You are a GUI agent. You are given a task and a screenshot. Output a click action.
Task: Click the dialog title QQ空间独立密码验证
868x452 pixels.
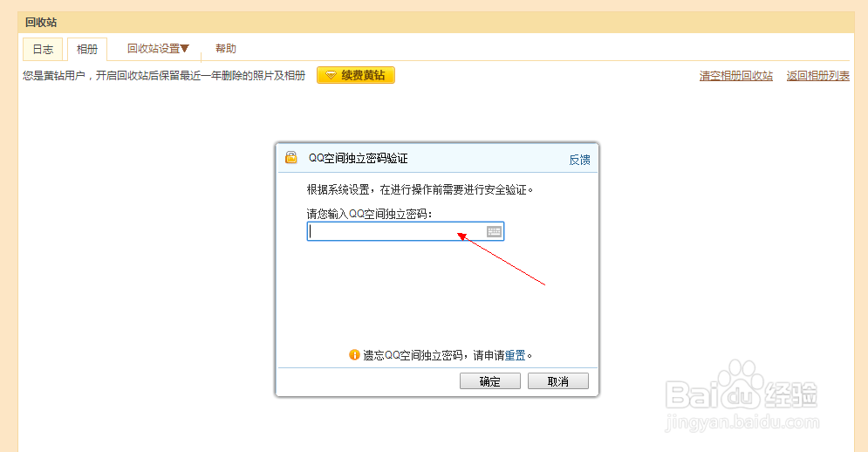point(359,159)
